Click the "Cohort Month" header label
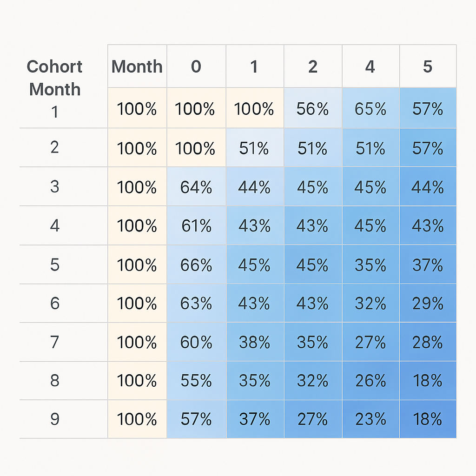The image size is (476, 476). coord(54,78)
